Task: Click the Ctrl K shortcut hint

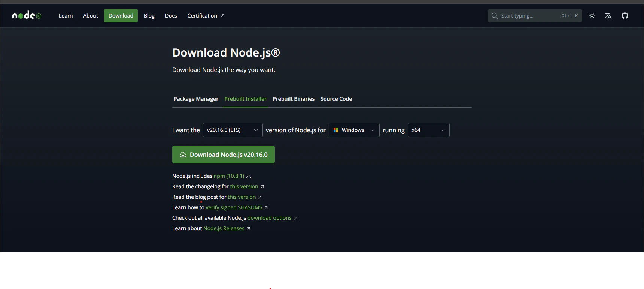Action: (569, 16)
